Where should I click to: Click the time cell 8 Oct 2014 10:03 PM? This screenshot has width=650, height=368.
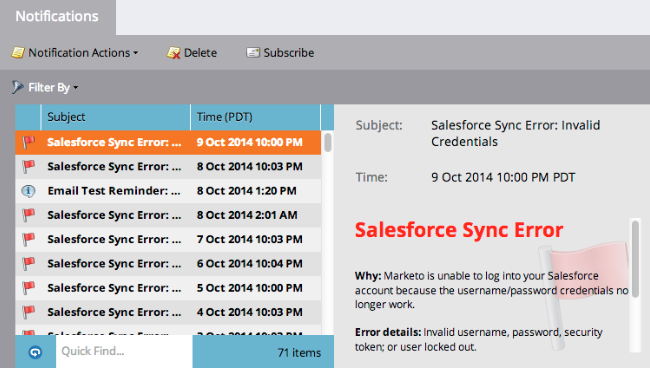point(250,166)
